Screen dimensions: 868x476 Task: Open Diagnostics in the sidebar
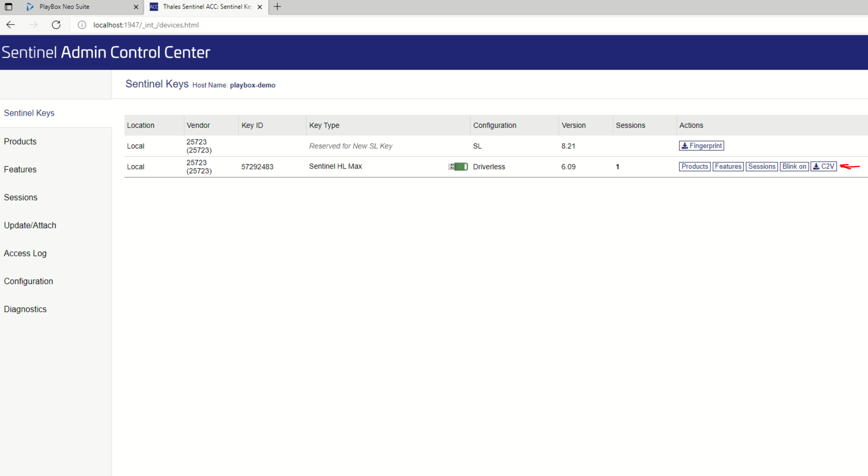[x=25, y=309]
